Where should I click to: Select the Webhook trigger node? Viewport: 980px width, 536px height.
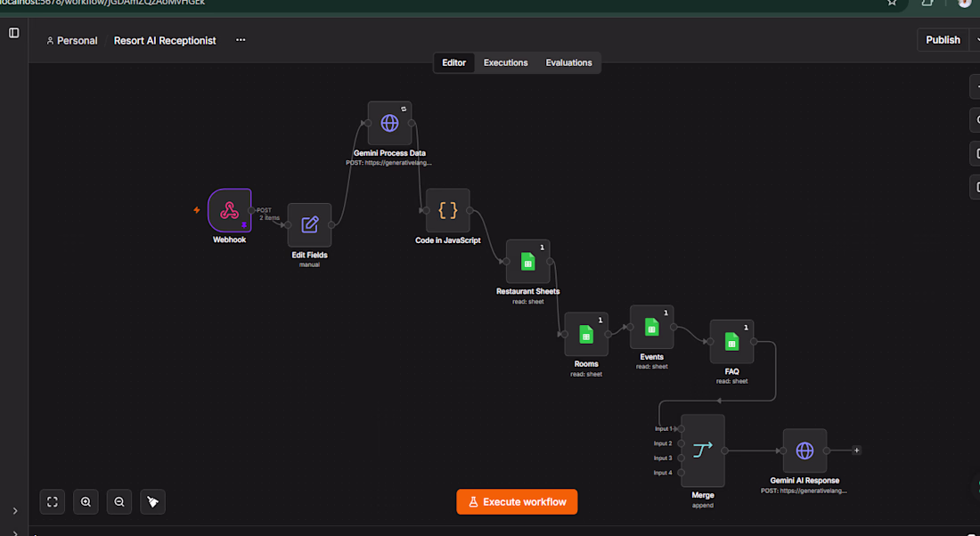click(x=229, y=210)
